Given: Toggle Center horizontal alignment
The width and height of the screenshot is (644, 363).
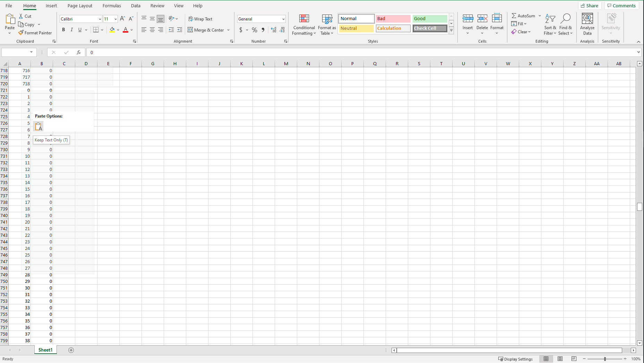Looking at the screenshot, I should tap(152, 30).
